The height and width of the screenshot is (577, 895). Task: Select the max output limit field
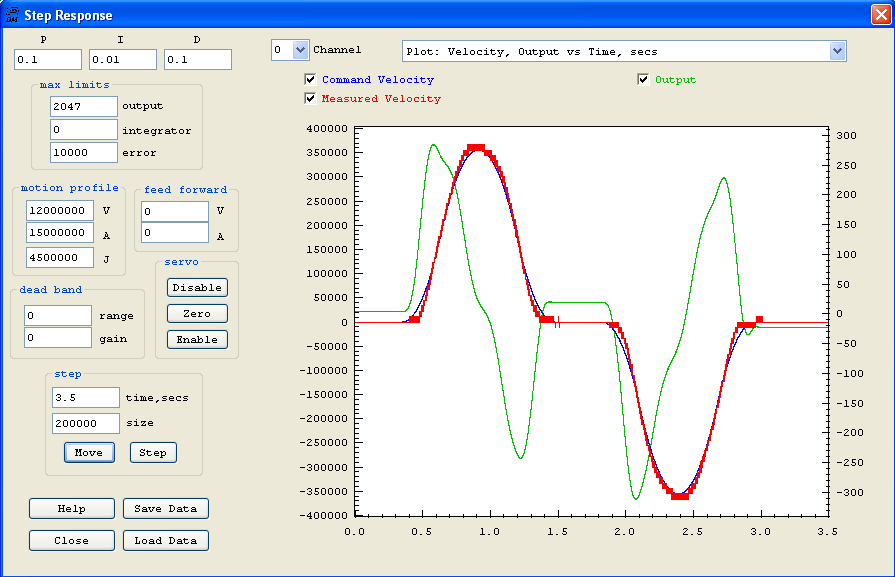[84, 106]
